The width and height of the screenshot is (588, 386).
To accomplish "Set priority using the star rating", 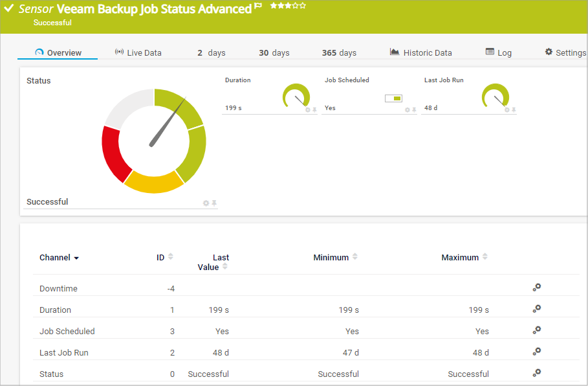I will tap(288, 6).
